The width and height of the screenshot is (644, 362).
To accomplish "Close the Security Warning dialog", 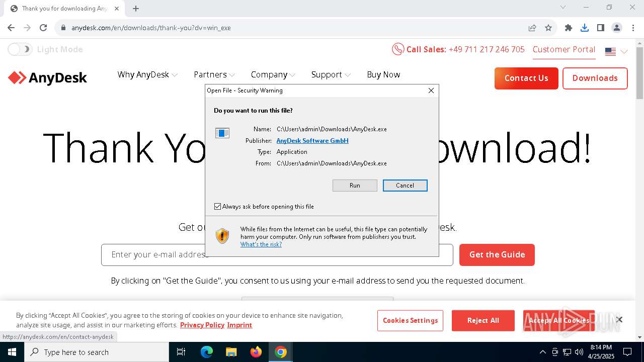I will tap(431, 90).
